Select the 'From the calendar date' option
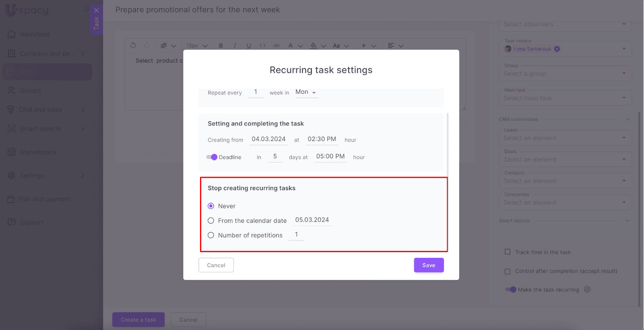This screenshot has width=644, height=330. point(211,220)
